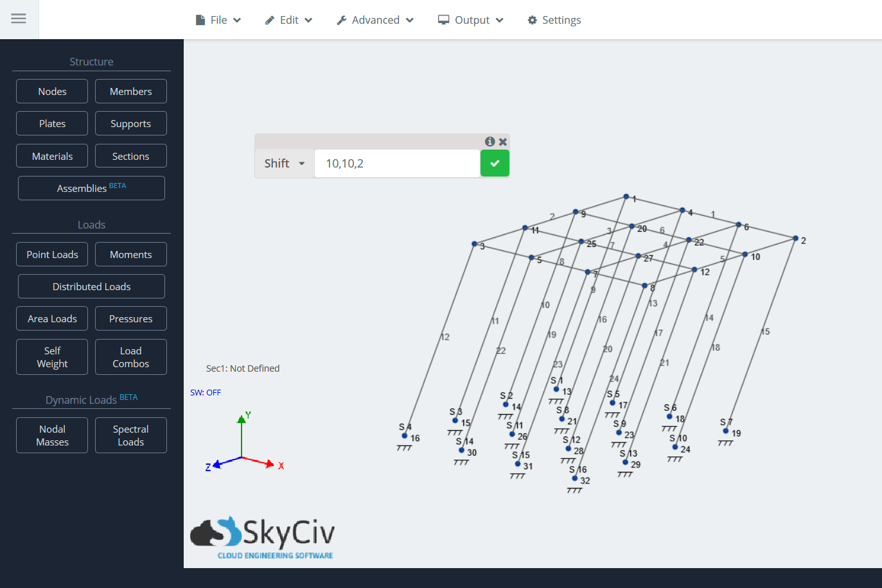This screenshot has height=588, width=882.
Task: Open Spectral Loads panel
Action: [x=131, y=435]
